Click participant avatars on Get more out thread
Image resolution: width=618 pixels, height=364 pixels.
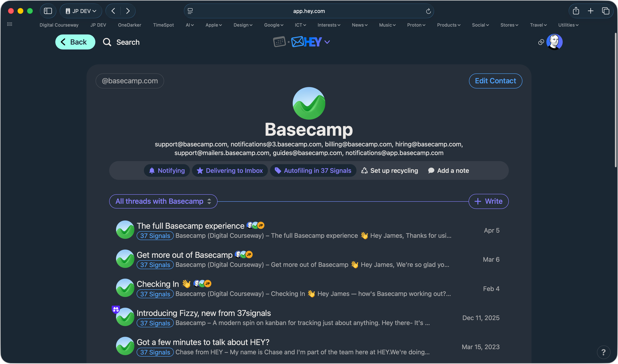pyautogui.click(x=244, y=255)
